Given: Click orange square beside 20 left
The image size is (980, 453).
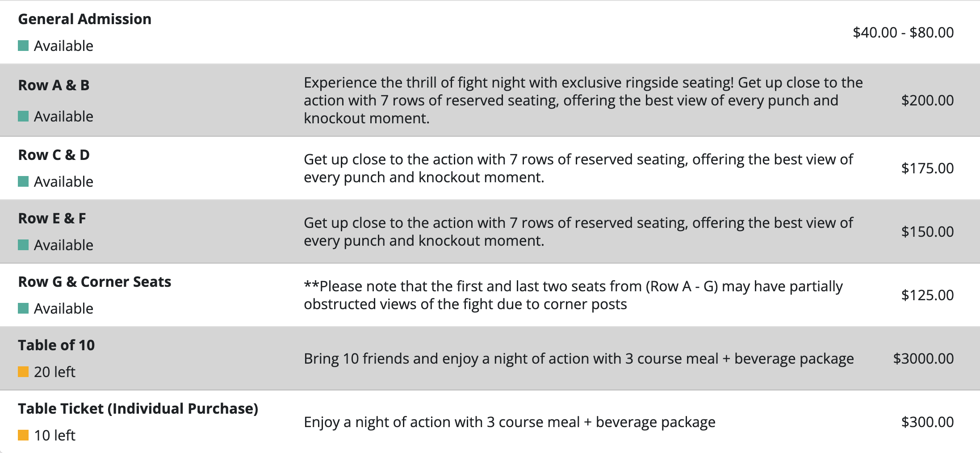Looking at the screenshot, I should [23, 372].
